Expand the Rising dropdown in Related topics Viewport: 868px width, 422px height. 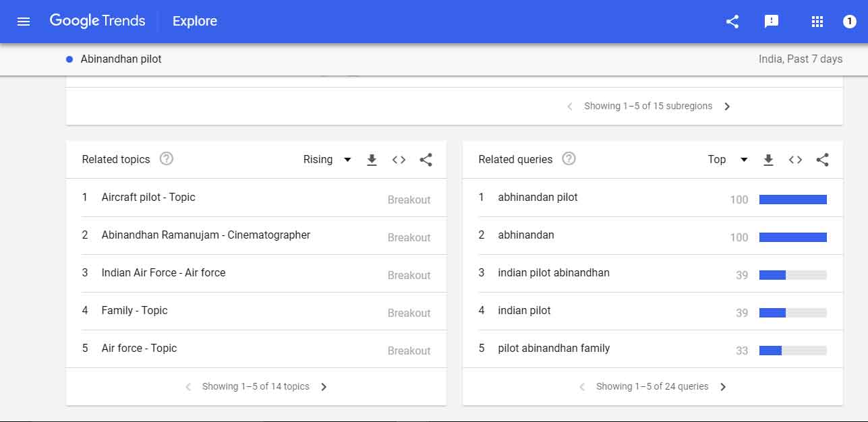pos(327,160)
